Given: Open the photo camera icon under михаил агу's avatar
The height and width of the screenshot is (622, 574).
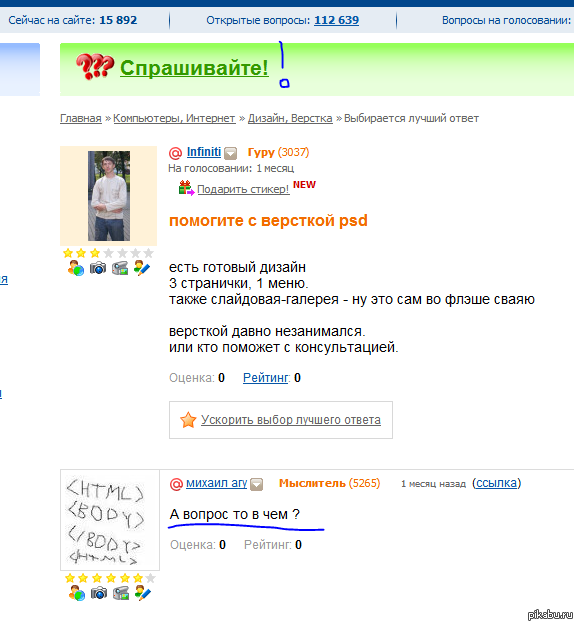Looking at the screenshot, I should point(99,593).
